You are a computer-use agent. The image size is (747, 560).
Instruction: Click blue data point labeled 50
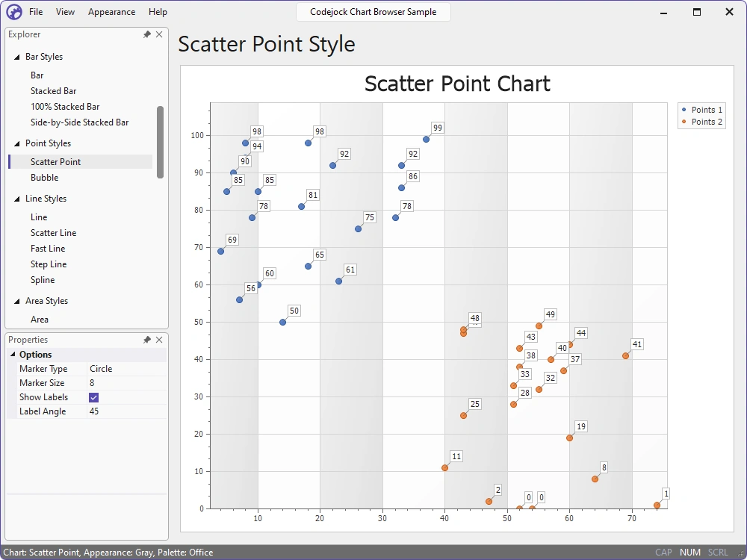click(282, 323)
